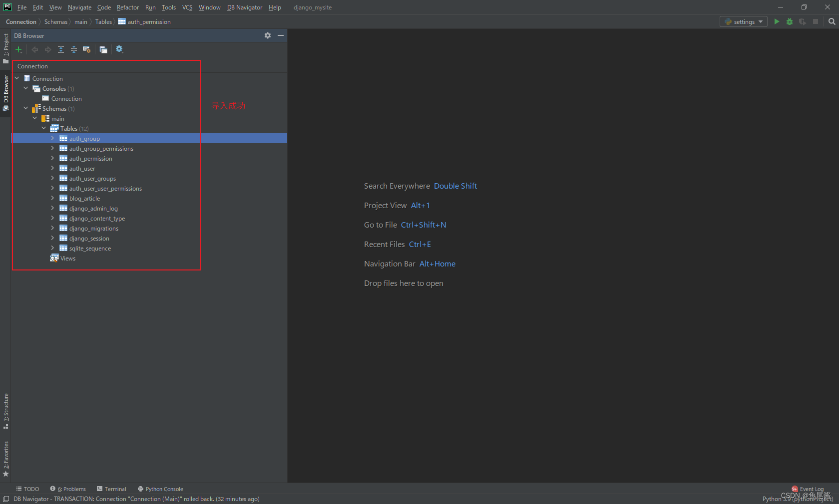
Task: Expand the django_admin_log table node
Action: [x=52, y=208]
